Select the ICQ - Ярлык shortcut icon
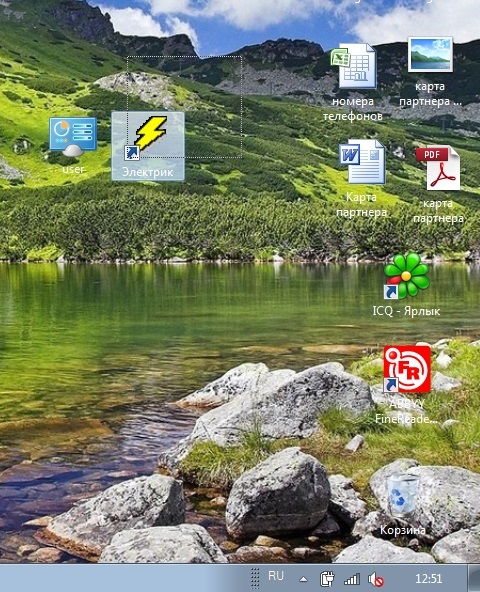This screenshot has height=592, width=480. coord(406,276)
